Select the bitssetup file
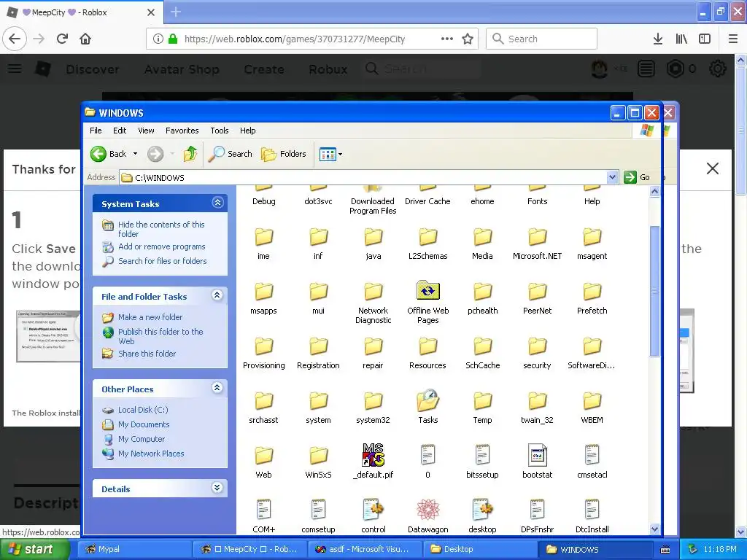The image size is (747, 560). [483, 455]
